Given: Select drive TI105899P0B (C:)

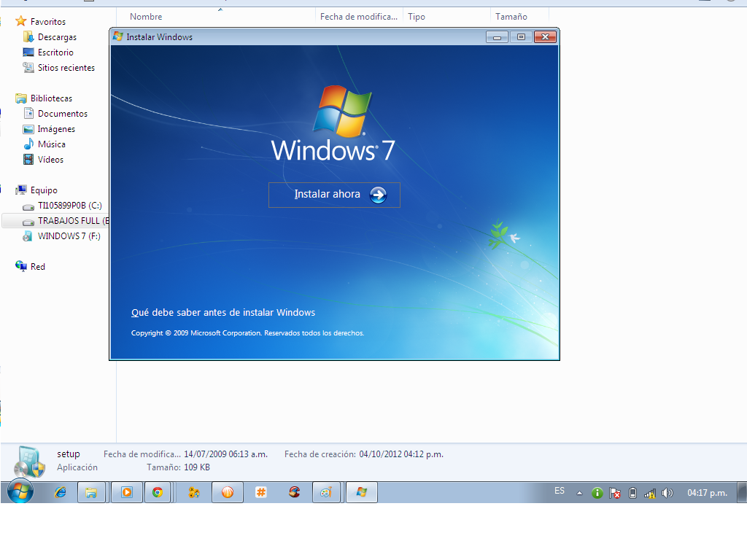Looking at the screenshot, I should click(x=69, y=205).
